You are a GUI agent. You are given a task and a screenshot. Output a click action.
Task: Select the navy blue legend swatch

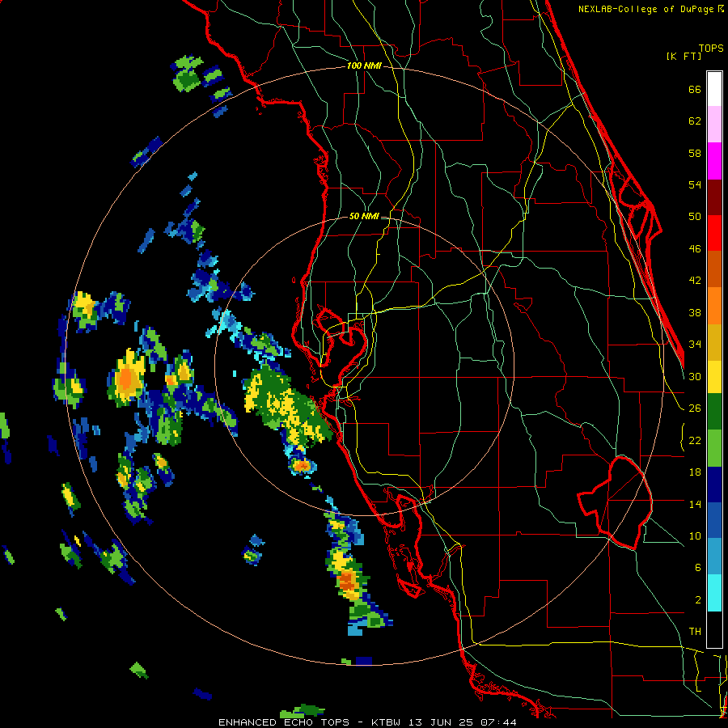click(x=714, y=485)
